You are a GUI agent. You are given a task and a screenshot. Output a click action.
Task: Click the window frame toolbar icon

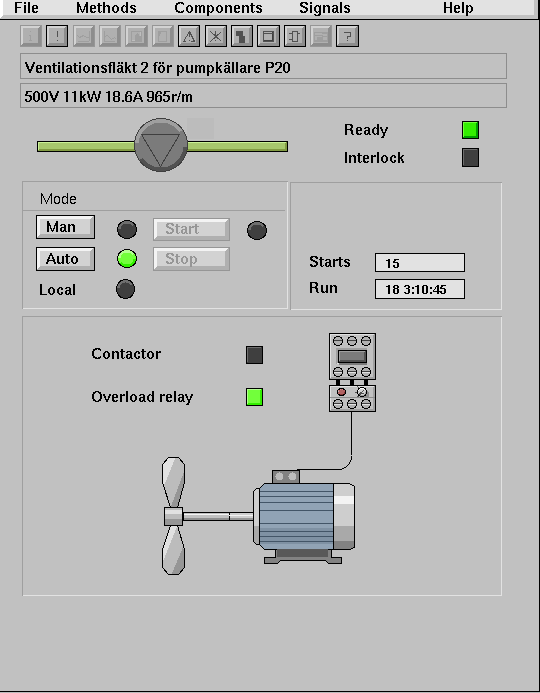coord(268,36)
